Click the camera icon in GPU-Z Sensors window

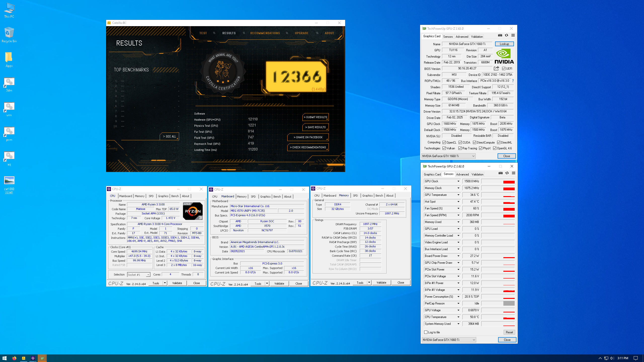[501, 173]
